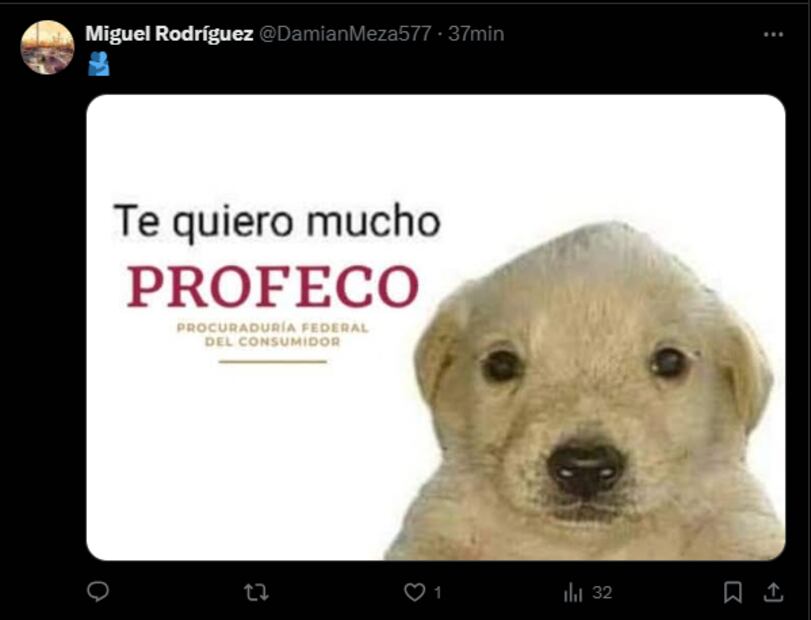
Task: View the post analytics bar chart icon
Action: 573,592
